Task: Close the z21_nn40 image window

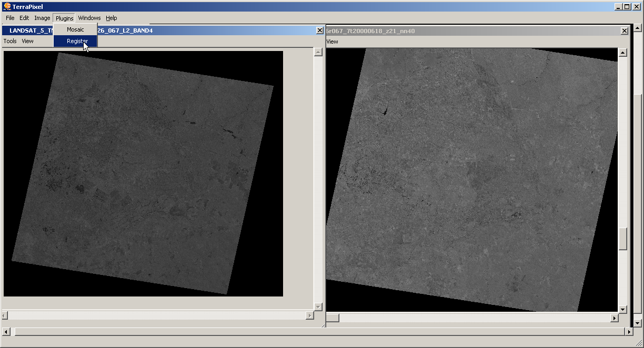Action: coord(625,31)
